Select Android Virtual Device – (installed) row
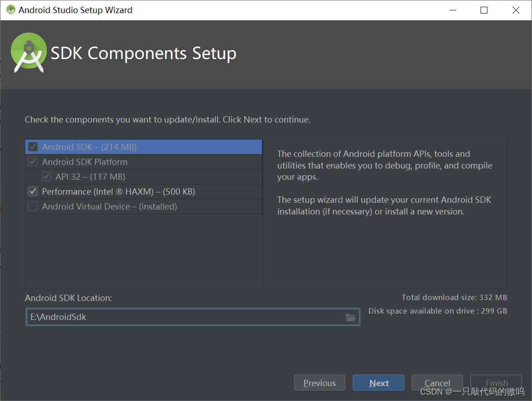This screenshot has height=401, width=532. coord(143,206)
